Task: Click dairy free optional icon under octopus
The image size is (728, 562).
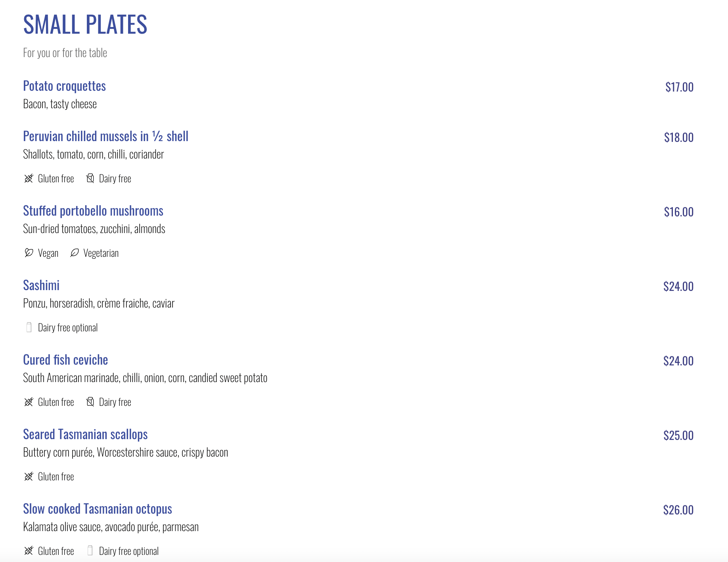Action: (90, 551)
